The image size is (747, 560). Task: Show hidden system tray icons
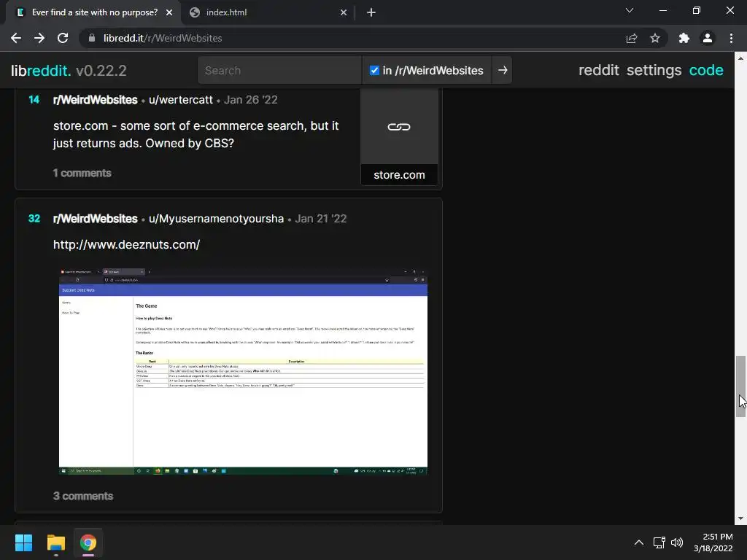pyautogui.click(x=639, y=542)
